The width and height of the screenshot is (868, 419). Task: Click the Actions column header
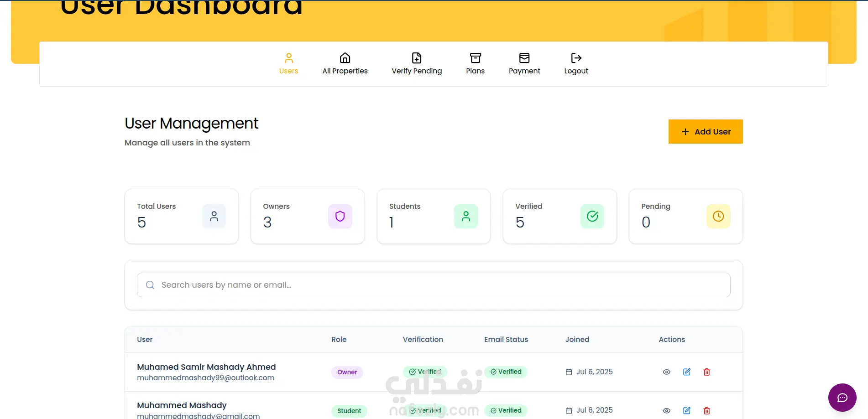(672, 339)
